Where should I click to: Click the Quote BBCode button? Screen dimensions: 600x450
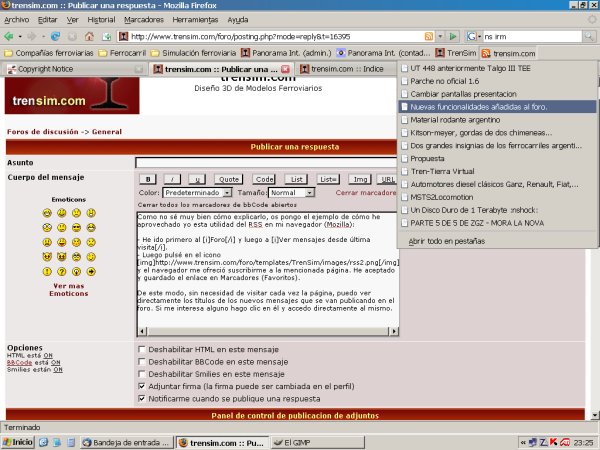[x=229, y=178]
